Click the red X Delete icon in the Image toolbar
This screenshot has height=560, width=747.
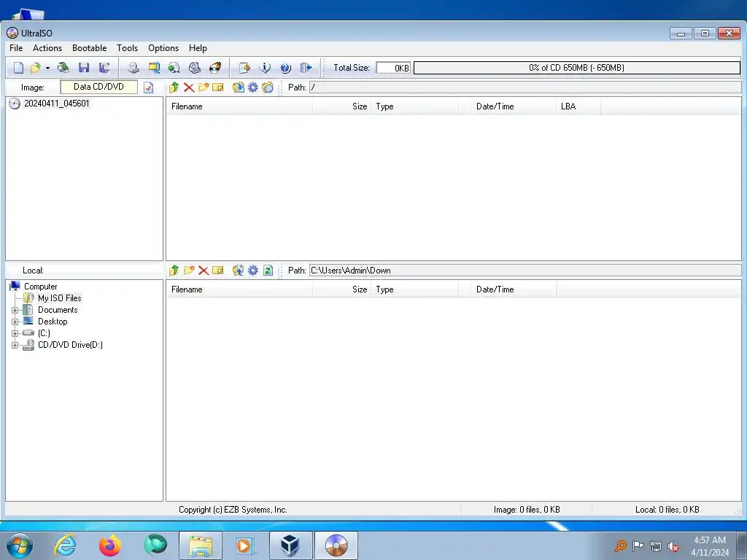[x=189, y=87]
